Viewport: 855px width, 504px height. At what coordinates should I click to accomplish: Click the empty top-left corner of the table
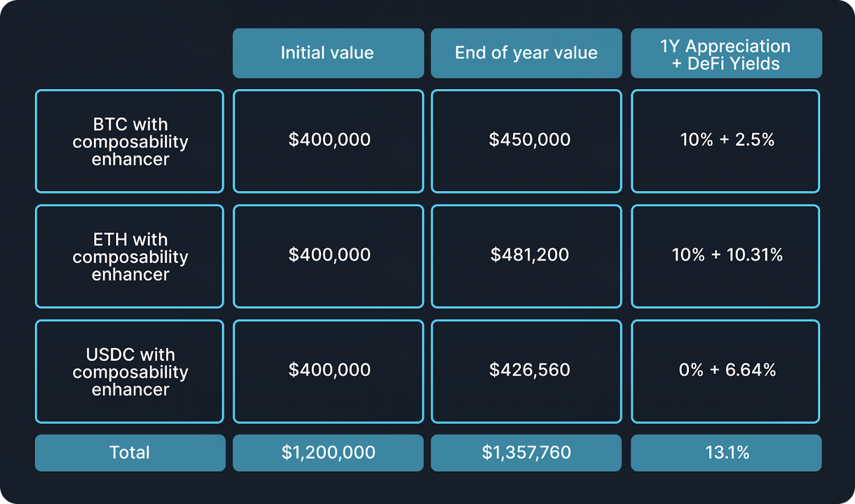coord(130,53)
